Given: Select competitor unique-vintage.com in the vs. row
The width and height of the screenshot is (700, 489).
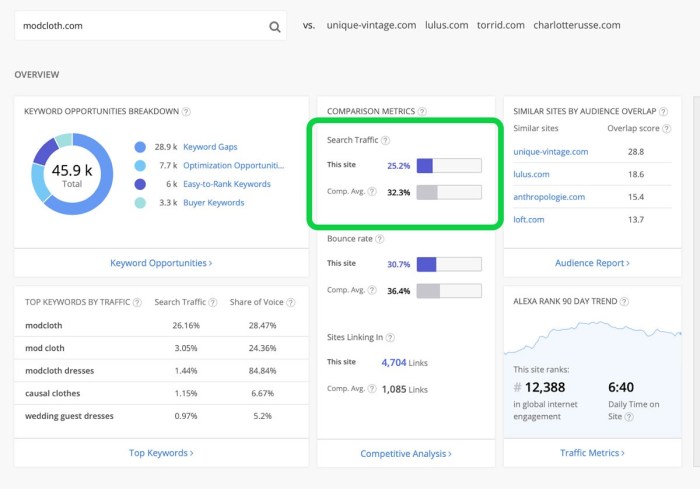Looking at the screenshot, I should click(x=371, y=25).
